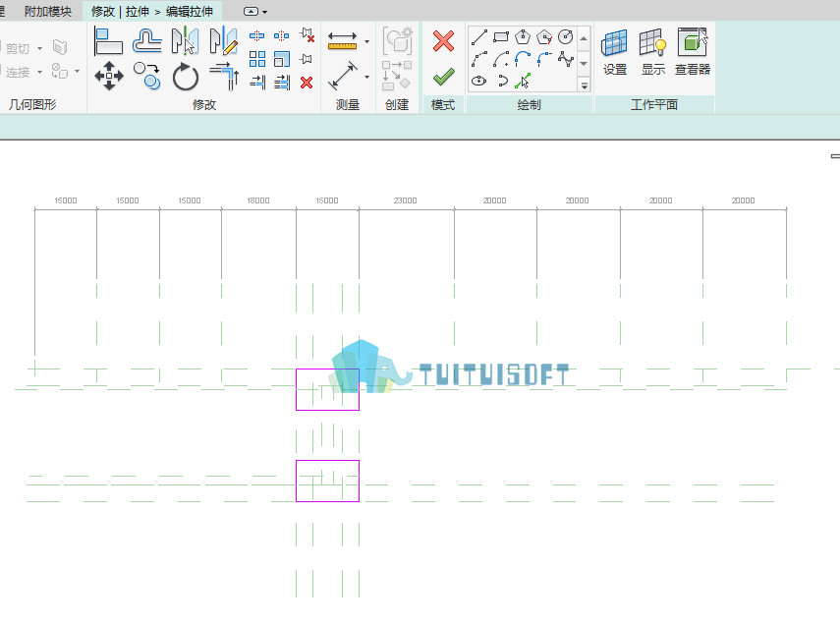Click the 工作平面 panel title

coord(654,104)
